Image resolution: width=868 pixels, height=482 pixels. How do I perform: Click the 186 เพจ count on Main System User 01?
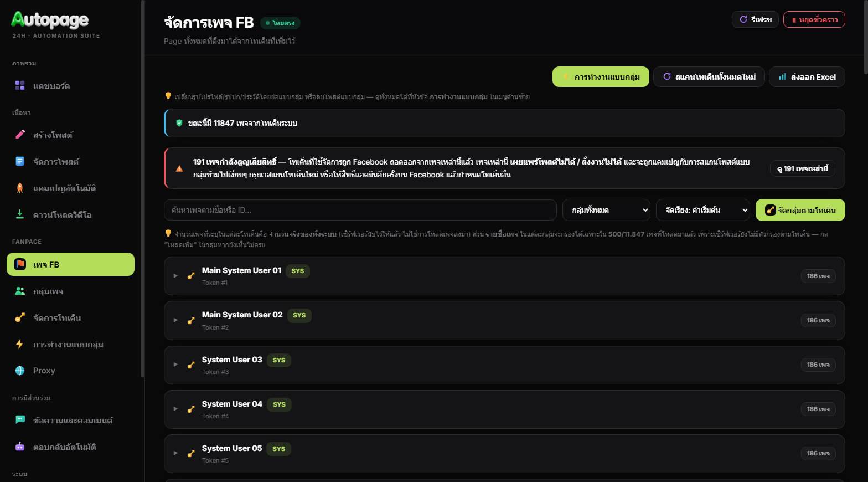tap(818, 276)
